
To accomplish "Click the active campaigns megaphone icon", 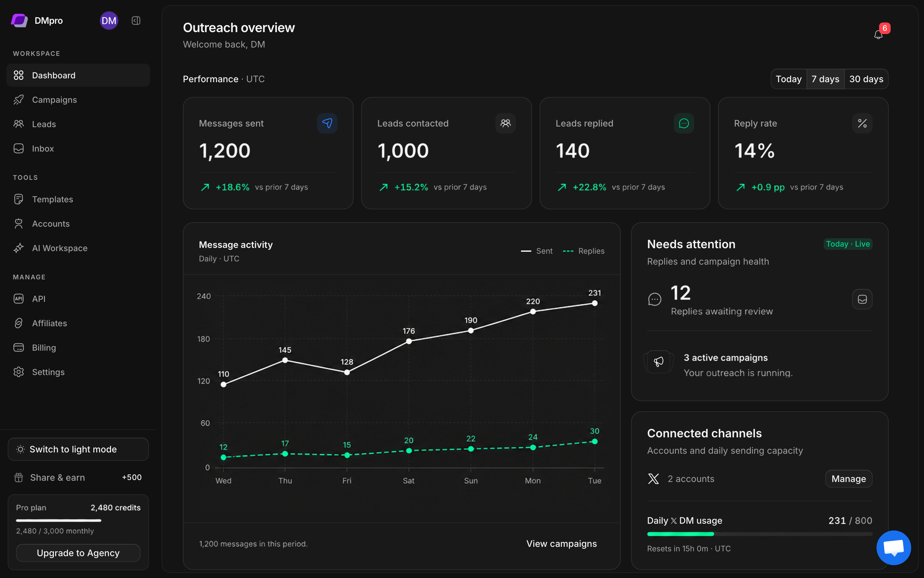I will tap(659, 362).
